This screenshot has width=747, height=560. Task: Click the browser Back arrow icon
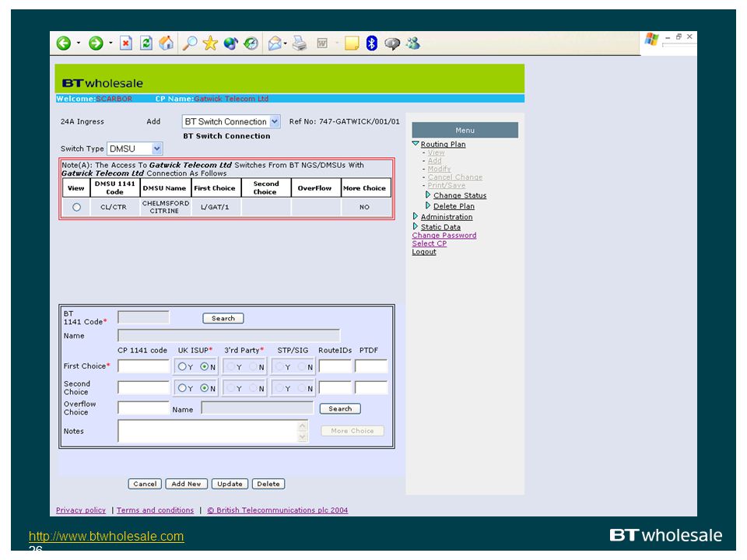63,44
